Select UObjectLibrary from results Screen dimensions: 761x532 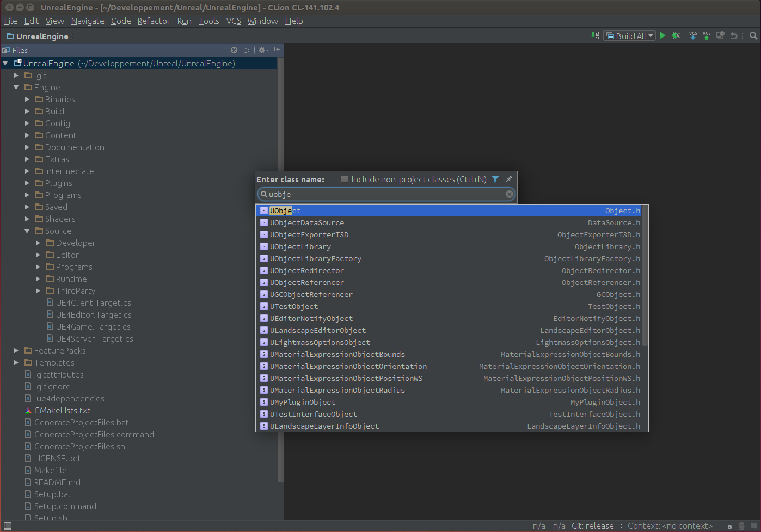click(x=449, y=246)
